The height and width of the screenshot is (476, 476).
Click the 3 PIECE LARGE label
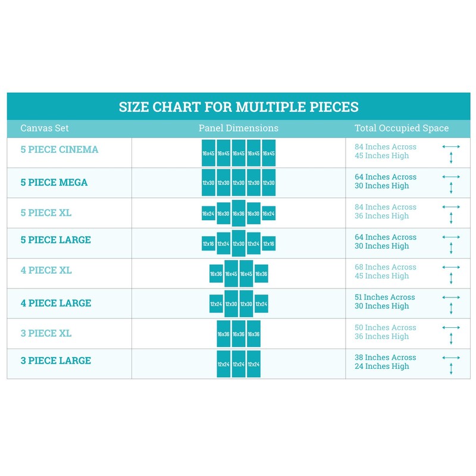[x=55, y=361]
